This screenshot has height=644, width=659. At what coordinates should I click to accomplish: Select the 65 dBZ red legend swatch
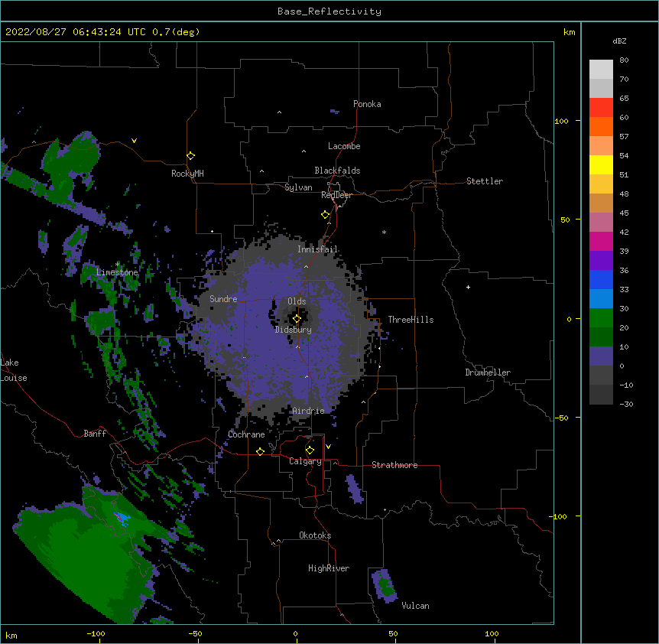point(601,107)
